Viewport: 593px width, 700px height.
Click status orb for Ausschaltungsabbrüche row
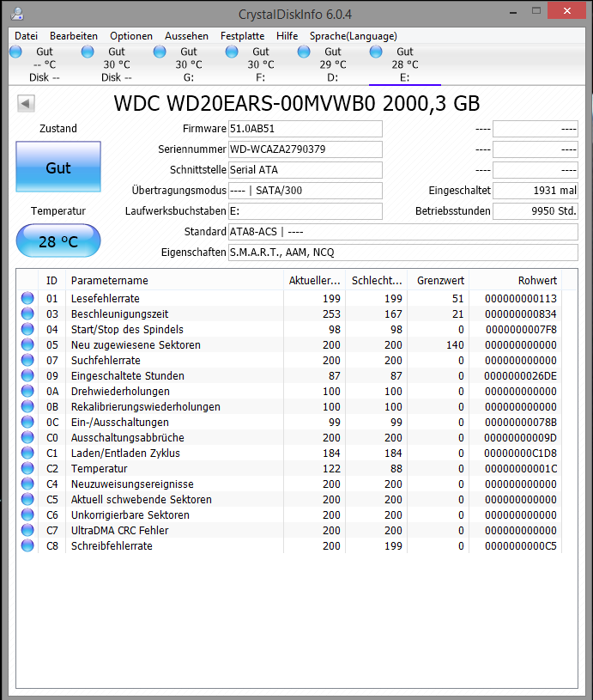[x=27, y=437]
